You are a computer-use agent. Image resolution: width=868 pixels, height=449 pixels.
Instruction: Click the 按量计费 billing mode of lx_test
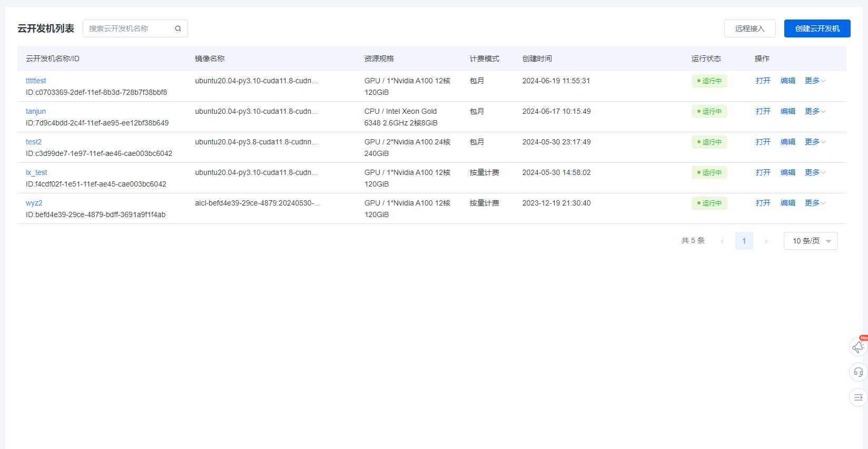pos(485,172)
